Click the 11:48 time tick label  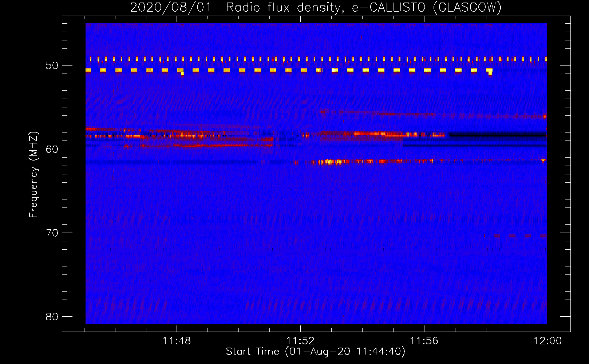point(177,341)
